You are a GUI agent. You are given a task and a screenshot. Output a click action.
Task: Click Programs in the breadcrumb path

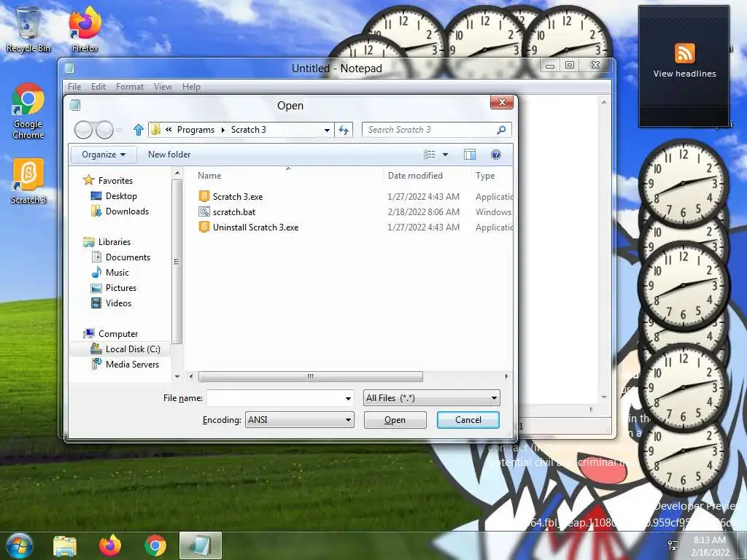(x=196, y=130)
